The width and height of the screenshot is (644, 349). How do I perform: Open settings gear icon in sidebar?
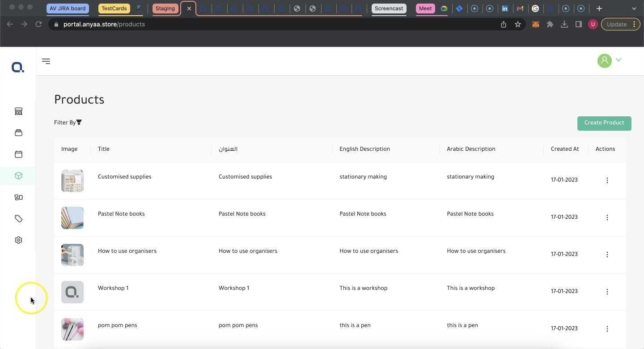pyautogui.click(x=18, y=240)
